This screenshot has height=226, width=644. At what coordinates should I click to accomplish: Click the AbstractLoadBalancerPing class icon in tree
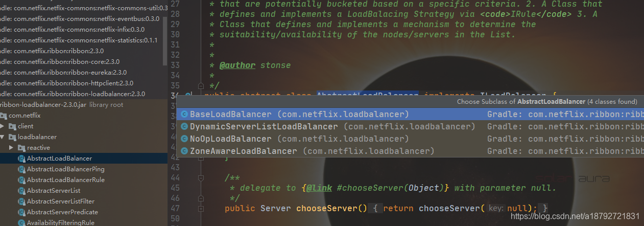[x=21, y=169]
